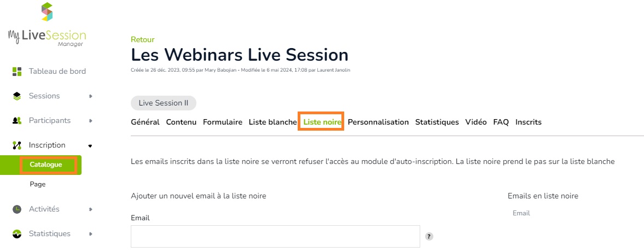This screenshot has height=252, width=644.
Task: Click the help question mark icon
Action: [429, 236]
